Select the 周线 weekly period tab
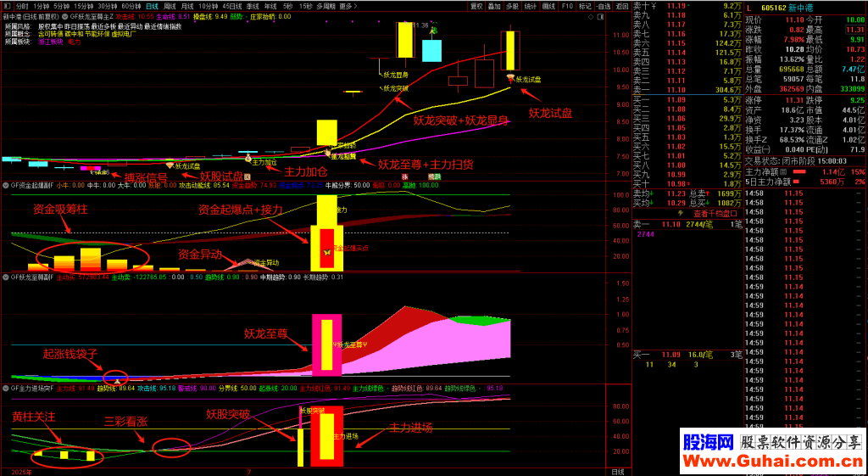 (170, 7)
